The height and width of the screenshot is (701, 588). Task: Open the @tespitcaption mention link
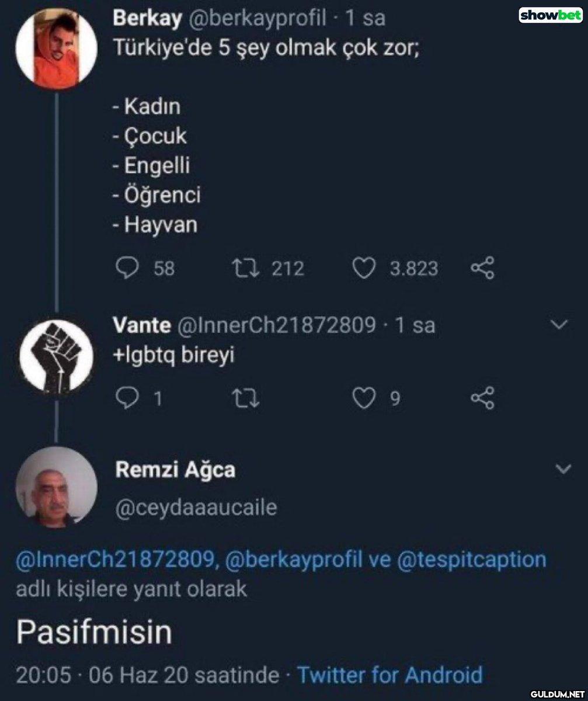(x=471, y=560)
